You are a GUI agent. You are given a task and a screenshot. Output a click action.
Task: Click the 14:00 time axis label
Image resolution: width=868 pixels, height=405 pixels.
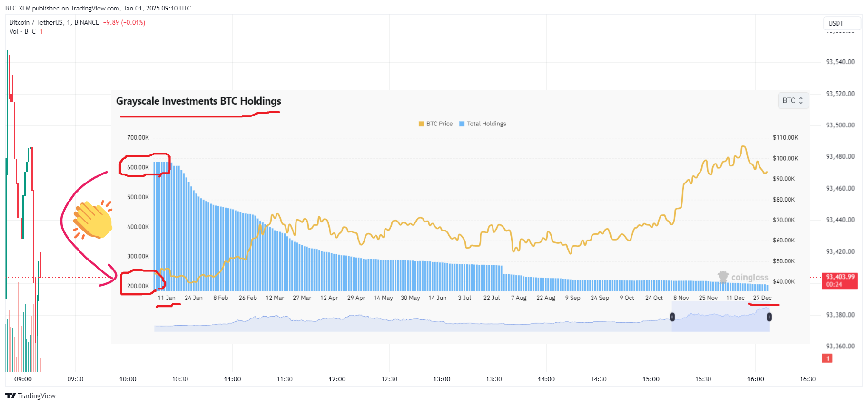(546, 379)
